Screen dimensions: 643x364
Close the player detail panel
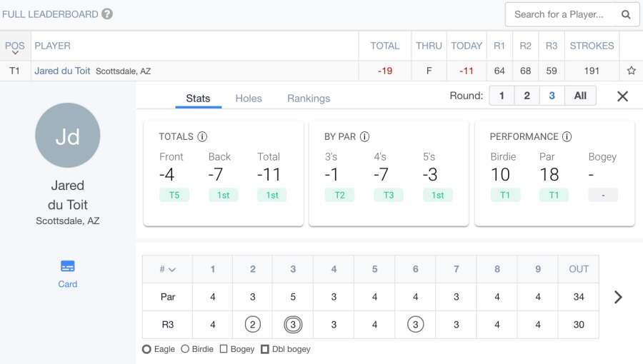click(x=622, y=96)
